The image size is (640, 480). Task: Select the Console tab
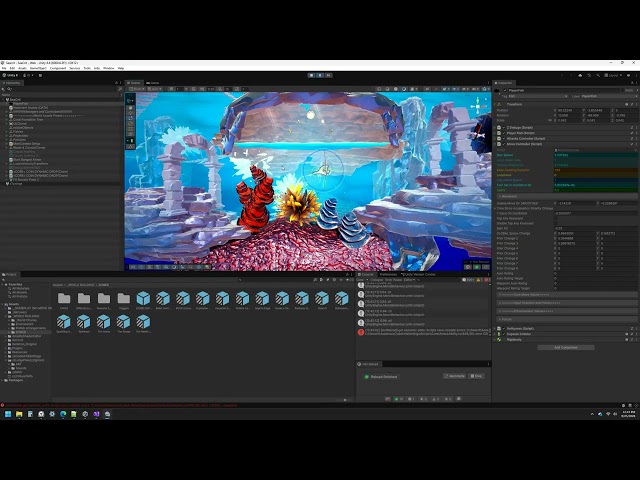point(367,274)
